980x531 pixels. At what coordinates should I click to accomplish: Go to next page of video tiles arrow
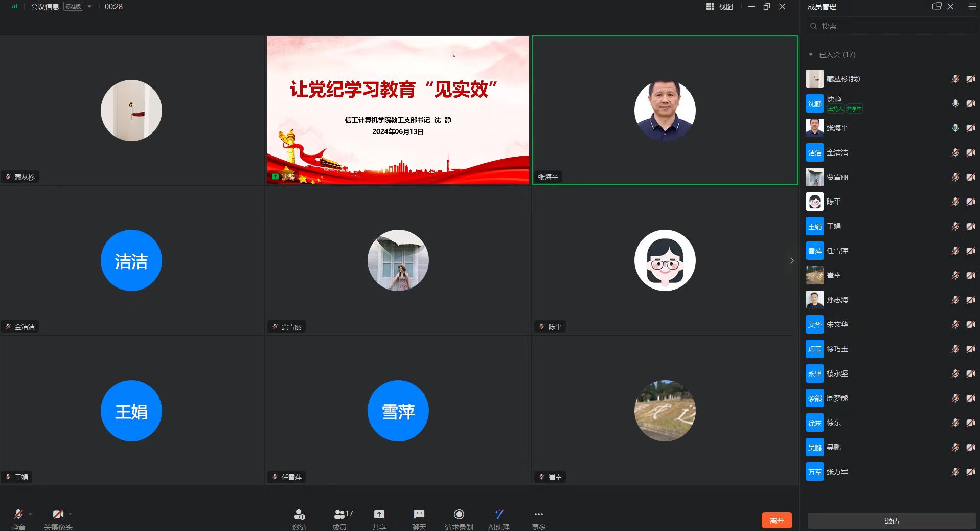pyautogui.click(x=792, y=260)
